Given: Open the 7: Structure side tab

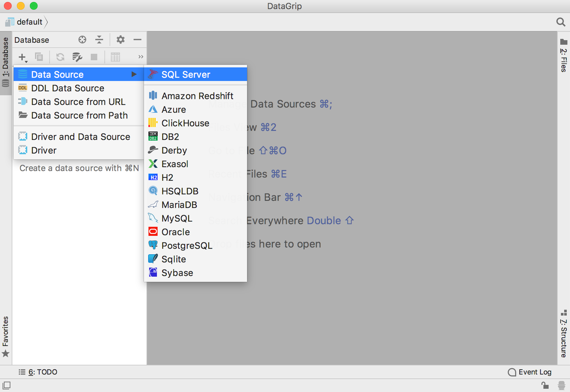Looking at the screenshot, I should point(564,334).
